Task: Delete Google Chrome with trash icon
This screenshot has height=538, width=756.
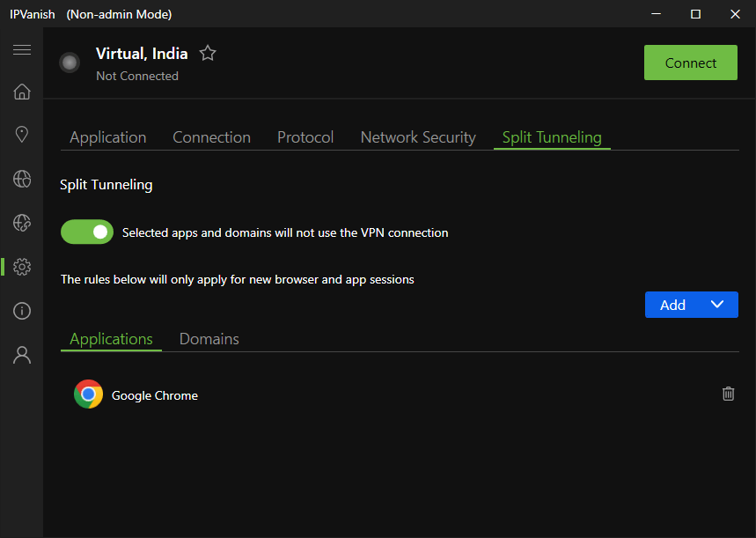Action: click(x=728, y=394)
